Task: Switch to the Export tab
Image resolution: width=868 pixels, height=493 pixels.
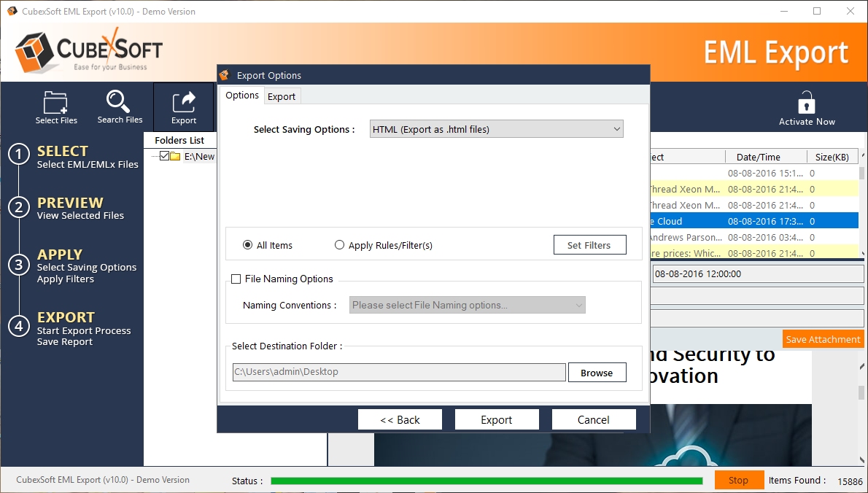Action: (x=282, y=96)
